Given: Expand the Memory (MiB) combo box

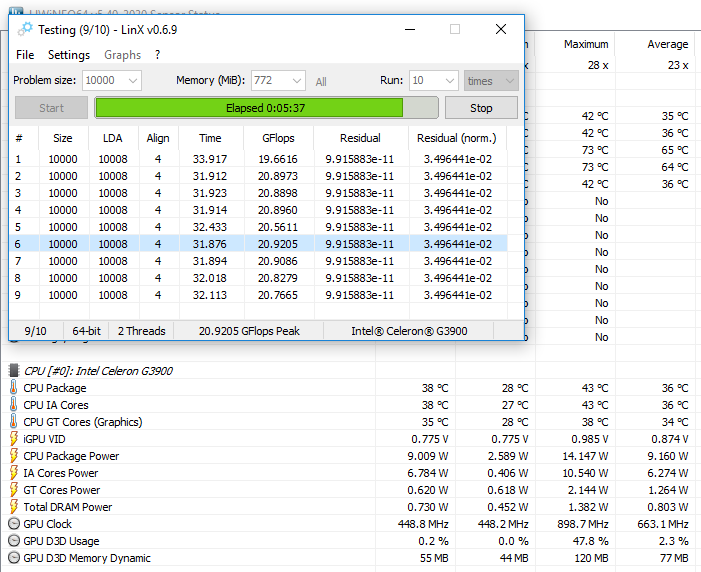Looking at the screenshot, I should click(x=296, y=81).
